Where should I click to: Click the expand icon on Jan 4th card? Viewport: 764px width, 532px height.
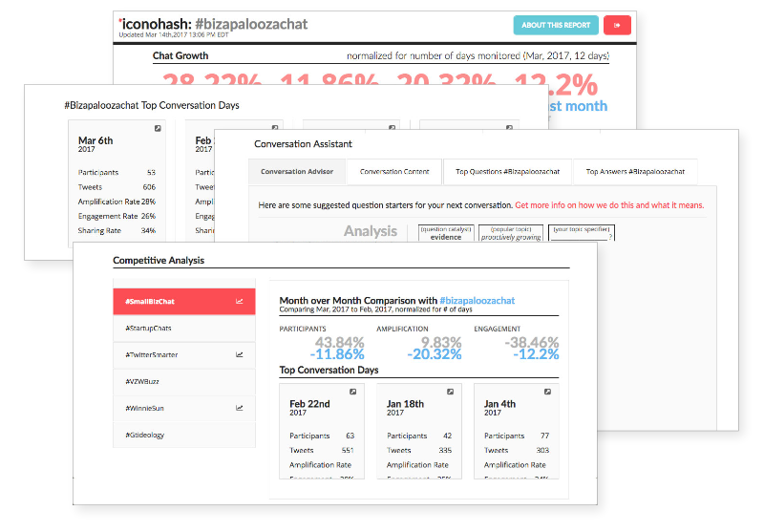(x=546, y=392)
